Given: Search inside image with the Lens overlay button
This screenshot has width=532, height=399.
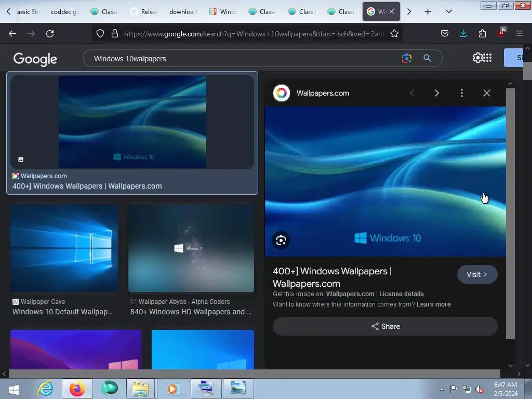Looking at the screenshot, I should tap(281, 240).
